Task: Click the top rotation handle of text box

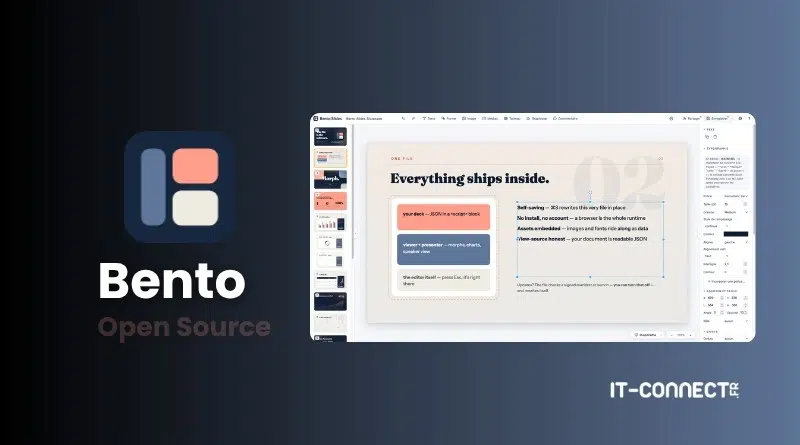Action: [x=590, y=193]
